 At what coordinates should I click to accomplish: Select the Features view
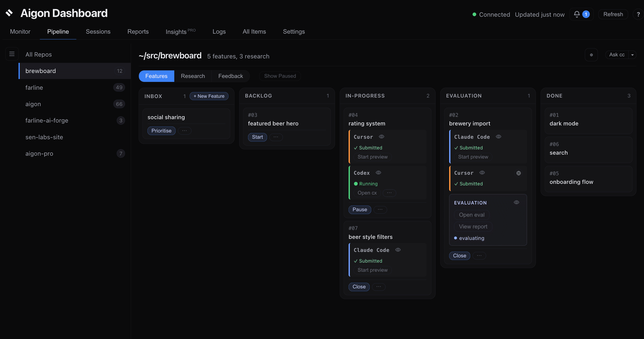pos(156,76)
